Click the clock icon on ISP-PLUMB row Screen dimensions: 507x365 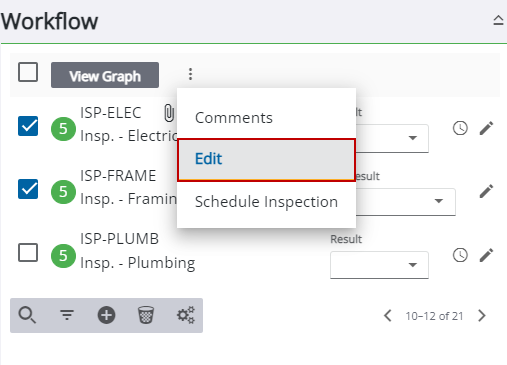[460, 255]
